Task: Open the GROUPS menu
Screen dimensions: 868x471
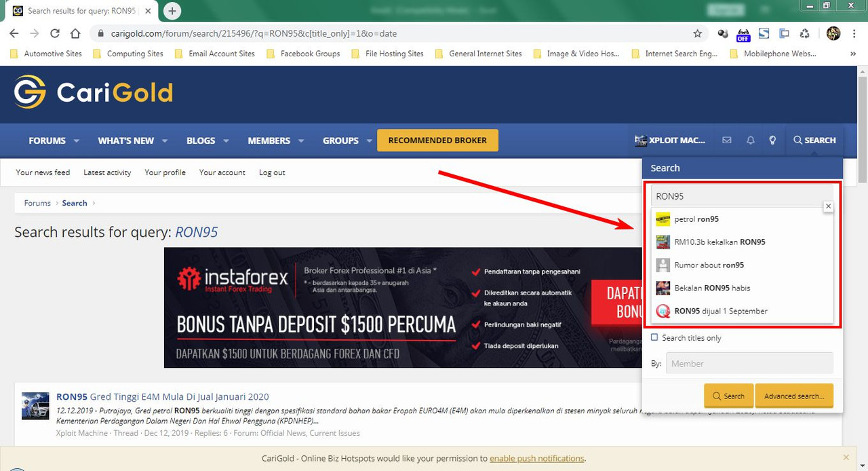Action: click(x=340, y=140)
